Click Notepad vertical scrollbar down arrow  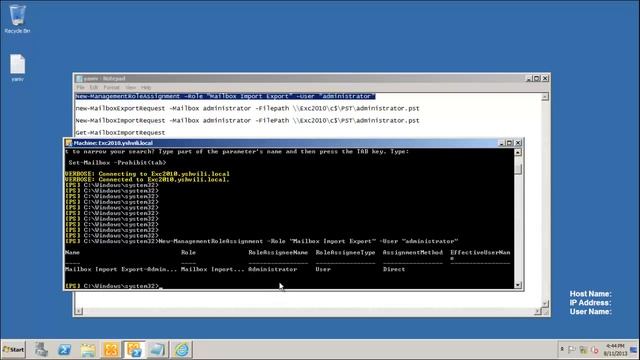click(x=545, y=303)
